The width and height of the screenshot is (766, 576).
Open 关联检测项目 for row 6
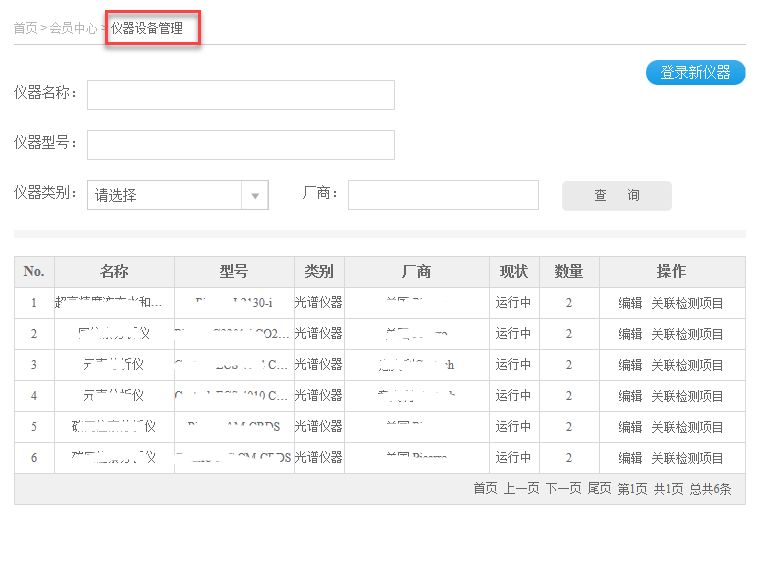point(687,458)
